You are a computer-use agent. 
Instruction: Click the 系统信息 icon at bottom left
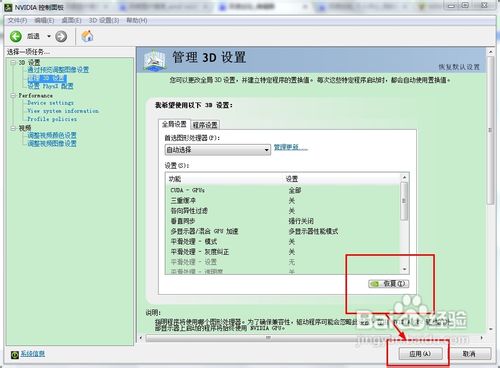(x=15, y=355)
